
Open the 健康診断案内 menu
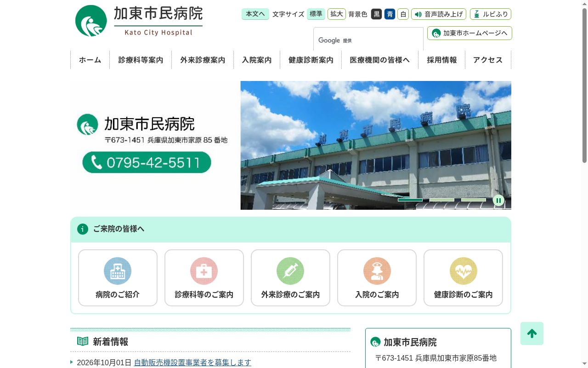coord(311,60)
